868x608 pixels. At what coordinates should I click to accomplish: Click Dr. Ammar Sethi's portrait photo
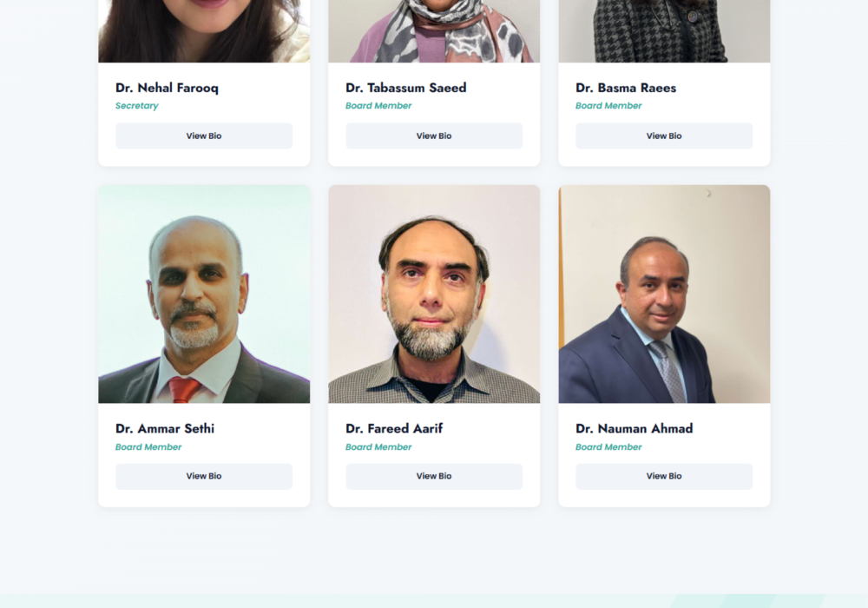[204, 294]
